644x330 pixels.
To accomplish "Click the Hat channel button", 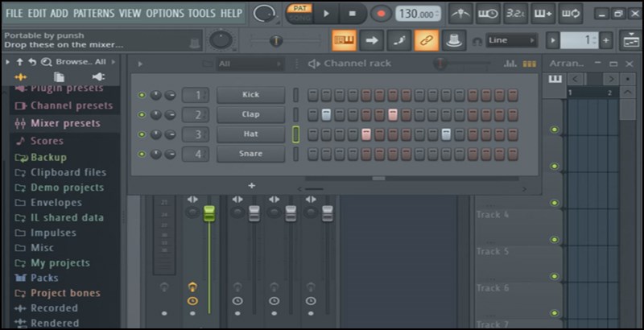I will [250, 134].
